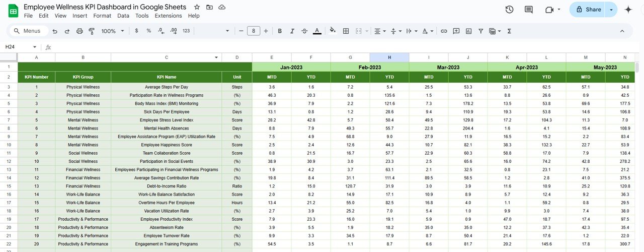Search the Menus box
This screenshot has width=644, height=252.
click(29, 31)
